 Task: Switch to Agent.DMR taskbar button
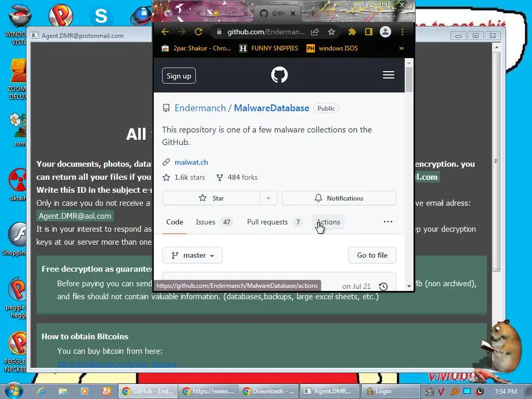(x=329, y=391)
